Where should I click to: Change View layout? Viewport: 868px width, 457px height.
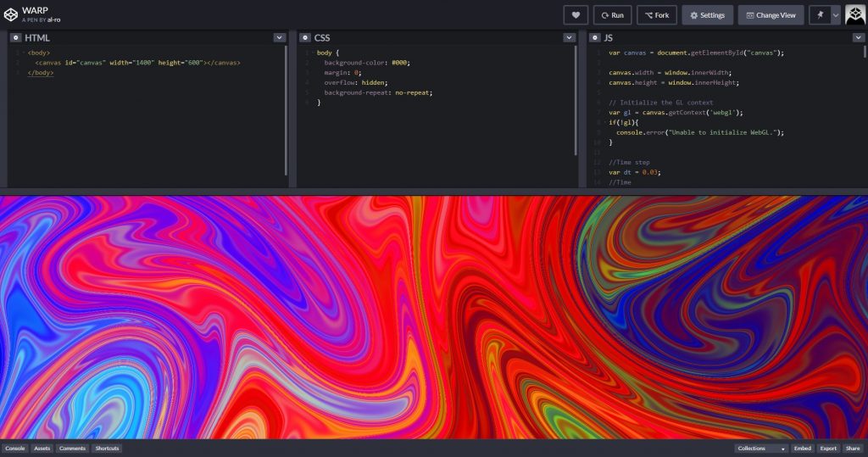pyautogui.click(x=771, y=15)
